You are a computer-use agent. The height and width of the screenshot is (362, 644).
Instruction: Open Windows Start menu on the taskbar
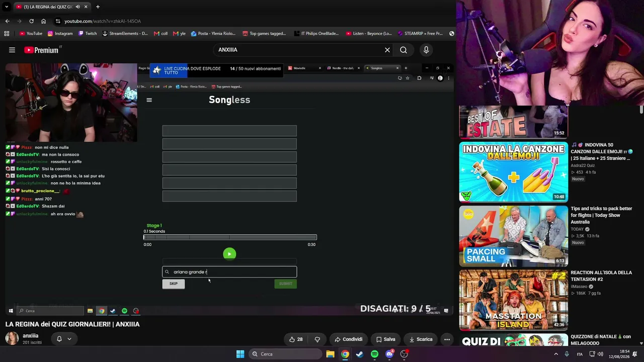tap(240, 354)
